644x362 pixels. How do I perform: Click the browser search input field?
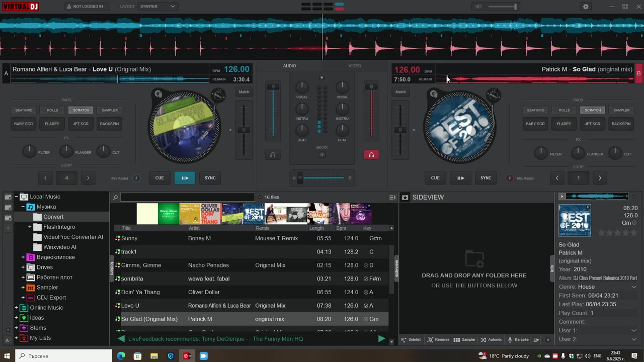click(187, 198)
